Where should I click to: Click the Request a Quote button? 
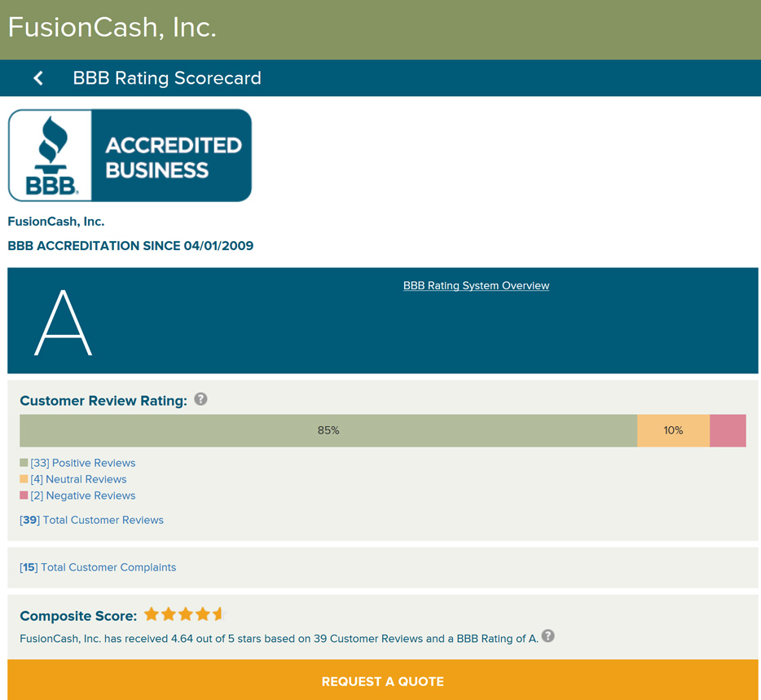pyautogui.click(x=382, y=680)
